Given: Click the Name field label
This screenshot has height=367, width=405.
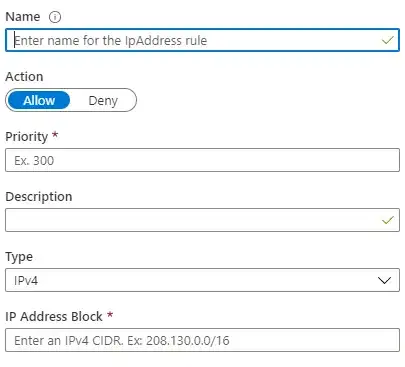Looking at the screenshot, I should (x=23, y=17).
